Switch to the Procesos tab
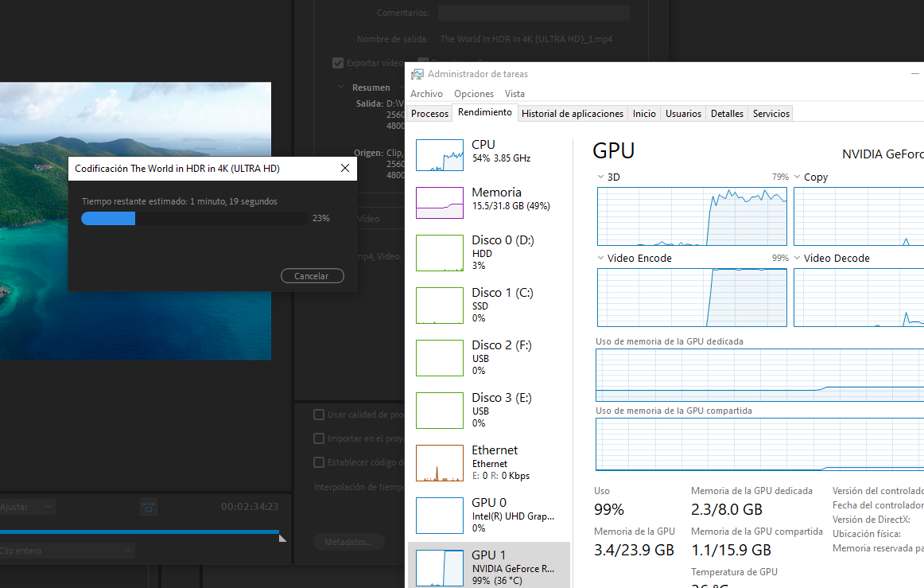The image size is (924, 588). (x=429, y=114)
